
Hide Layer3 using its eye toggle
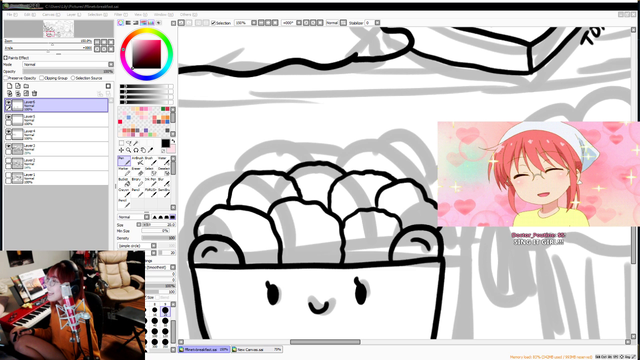9,146
